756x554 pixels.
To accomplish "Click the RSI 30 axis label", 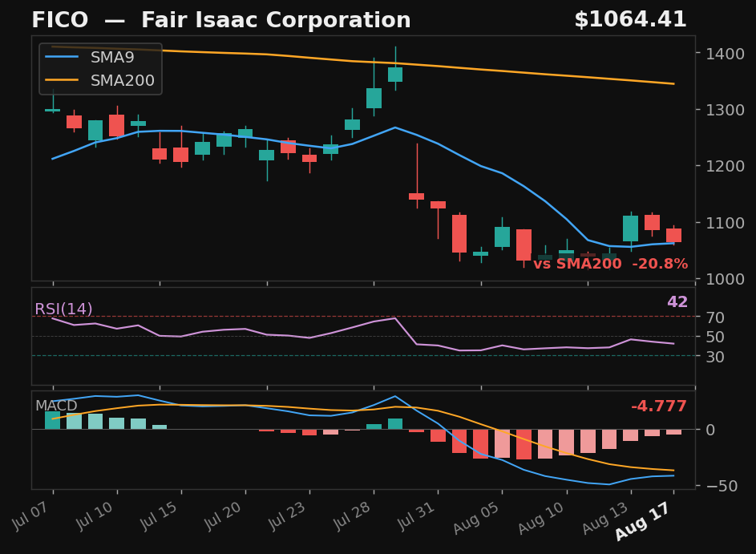I will [x=715, y=356].
